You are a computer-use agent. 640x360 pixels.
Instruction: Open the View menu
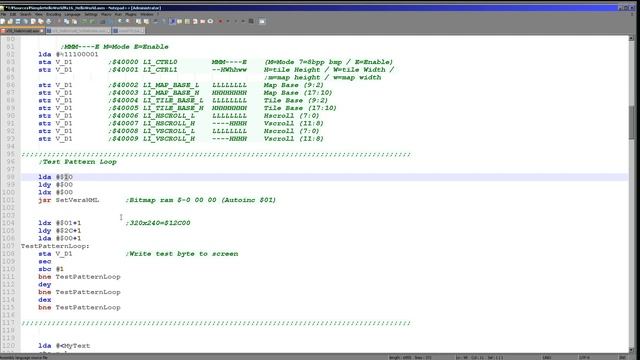pos(39,14)
